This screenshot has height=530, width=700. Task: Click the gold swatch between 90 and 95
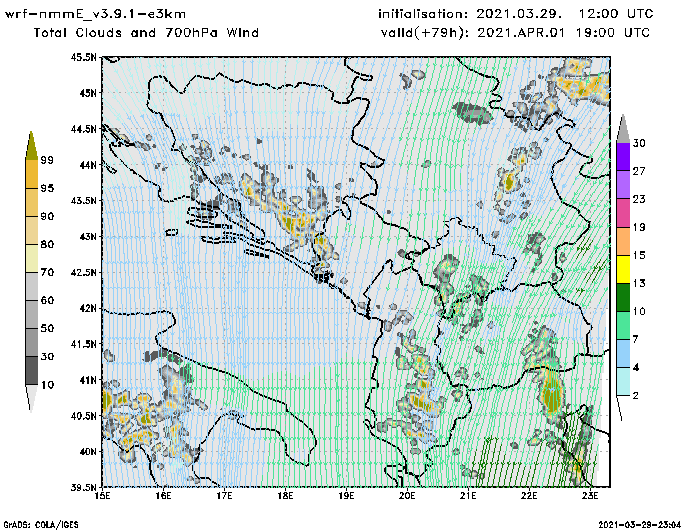click(x=31, y=202)
